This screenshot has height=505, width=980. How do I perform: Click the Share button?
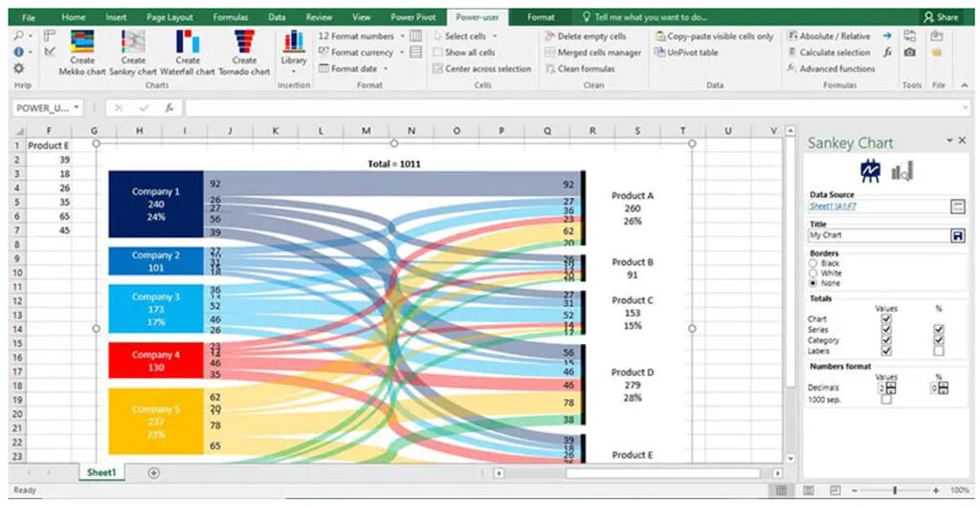941,17
